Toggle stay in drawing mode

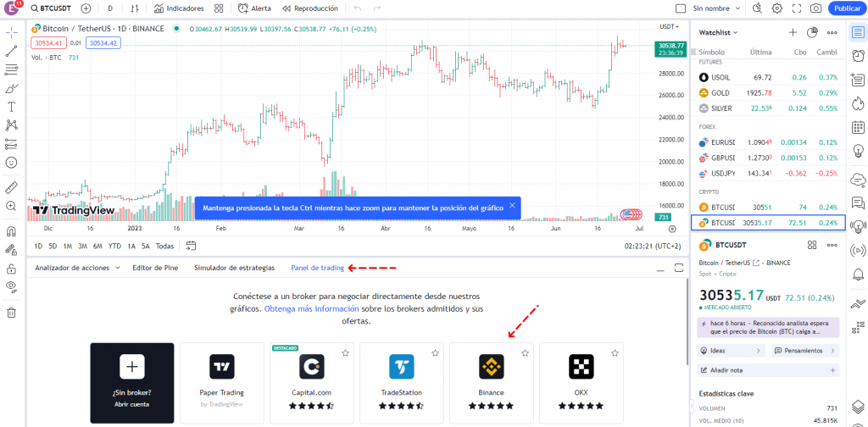tap(12, 249)
